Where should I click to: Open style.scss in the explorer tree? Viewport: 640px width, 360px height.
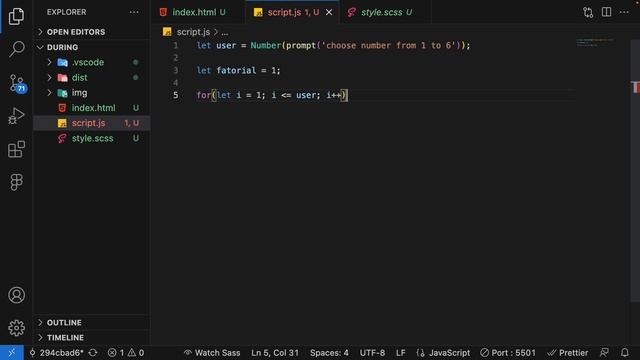coord(91,138)
